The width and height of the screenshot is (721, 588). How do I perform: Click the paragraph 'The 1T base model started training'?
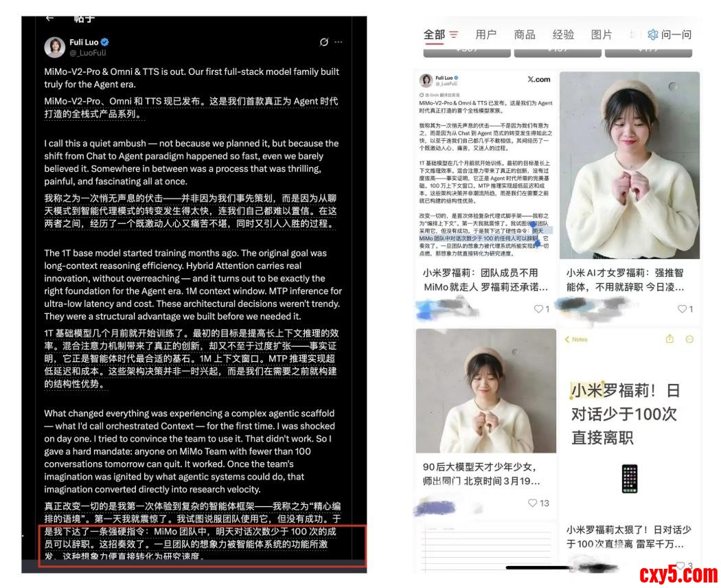pyautogui.click(x=193, y=284)
